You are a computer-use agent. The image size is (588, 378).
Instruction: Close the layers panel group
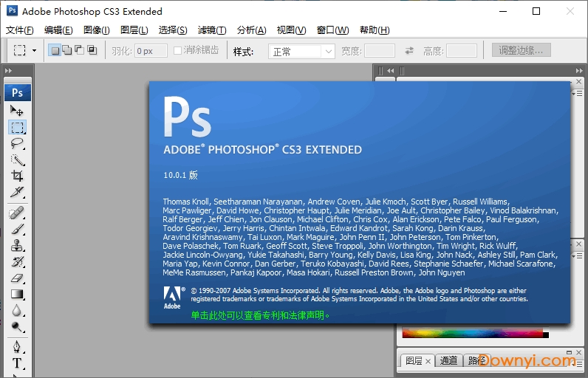(579, 352)
